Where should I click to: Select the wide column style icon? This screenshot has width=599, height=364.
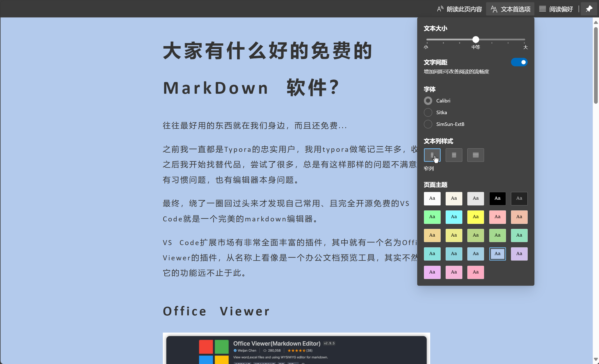click(x=475, y=155)
